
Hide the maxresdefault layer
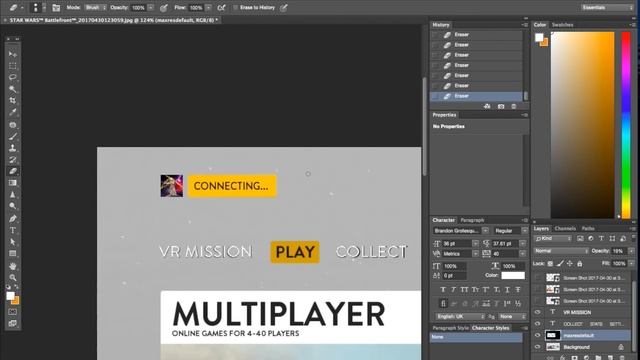pos(538,335)
